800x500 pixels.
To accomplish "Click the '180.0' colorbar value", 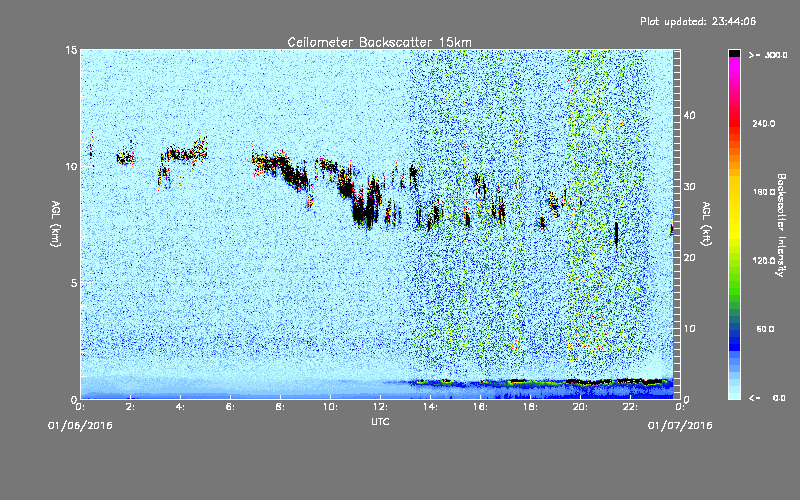I will pyautogui.click(x=764, y=192).
